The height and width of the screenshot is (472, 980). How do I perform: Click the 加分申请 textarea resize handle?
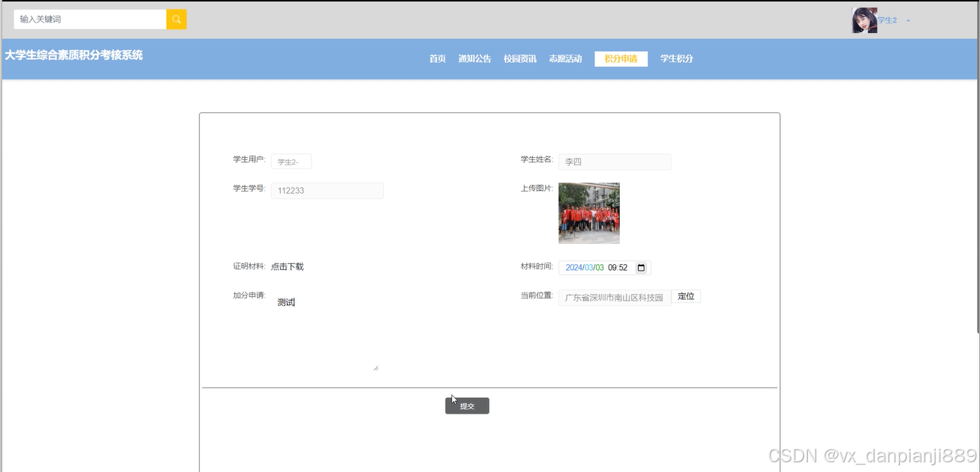(376, 368)
